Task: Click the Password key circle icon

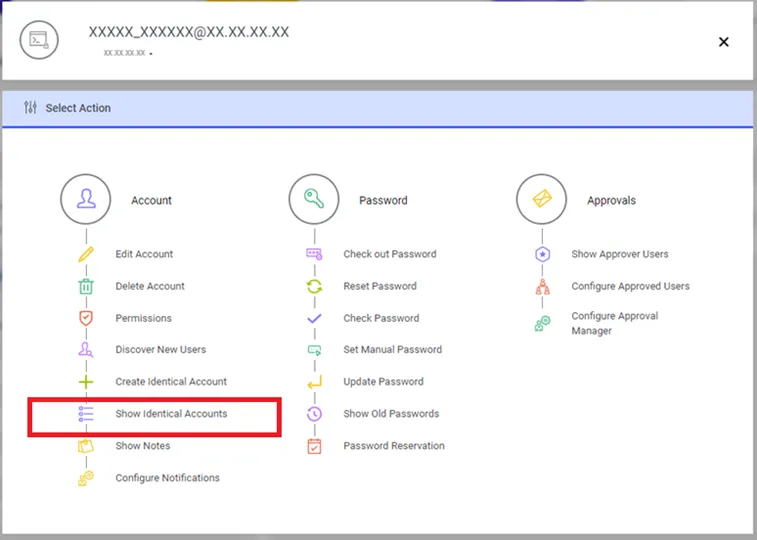Action: click(314, 199)
